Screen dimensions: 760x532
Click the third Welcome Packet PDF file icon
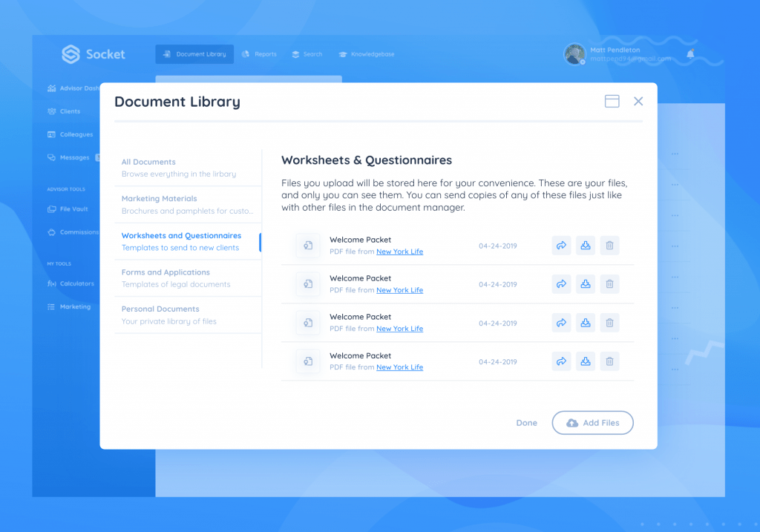308,323
